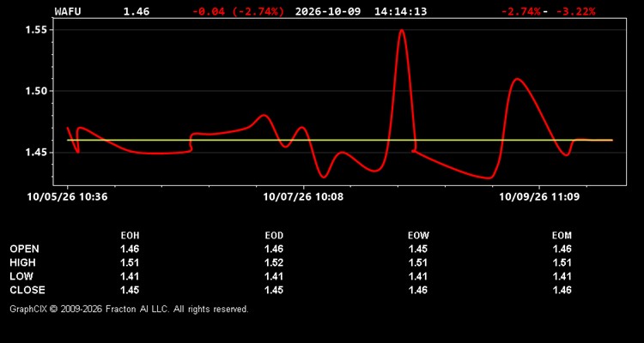Select the EOM LOW value 1.41
This screenshot has height=343, width=644.
pos(562,276)
